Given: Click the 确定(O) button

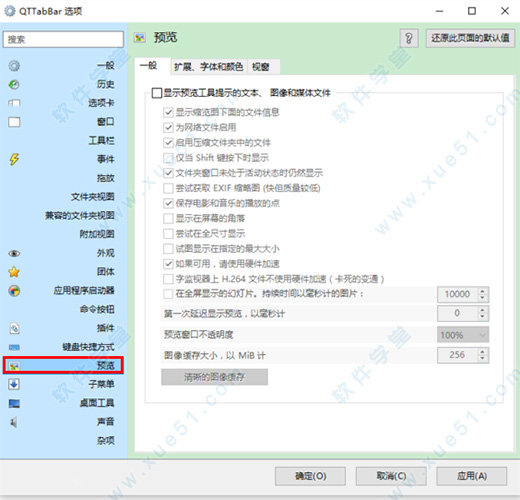Looking at the screenshot, I should point(310,476).
